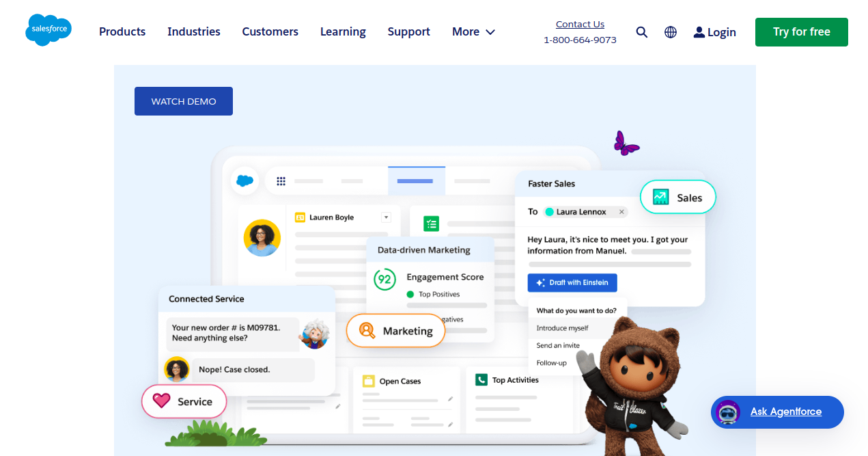Select the Industries menu item
The image size is (868, 456).
pyautogui.click(x=193, y=31)
